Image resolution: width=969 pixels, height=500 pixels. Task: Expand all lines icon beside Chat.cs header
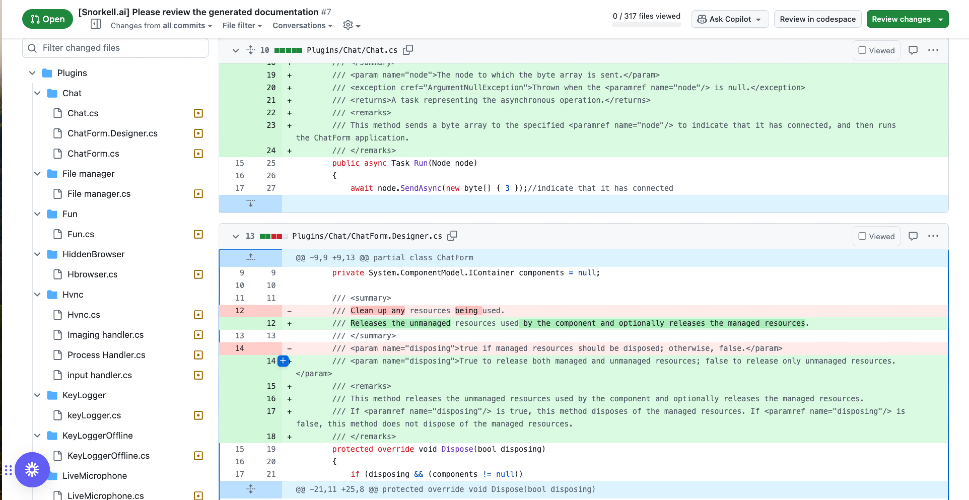250,50
